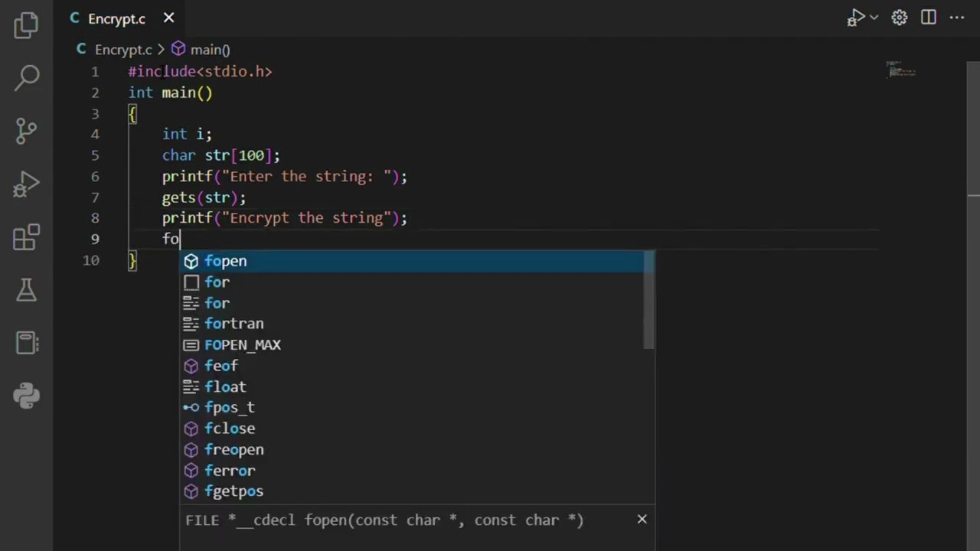Choose the for snippet suggestion below the keyword

point(417,303)
